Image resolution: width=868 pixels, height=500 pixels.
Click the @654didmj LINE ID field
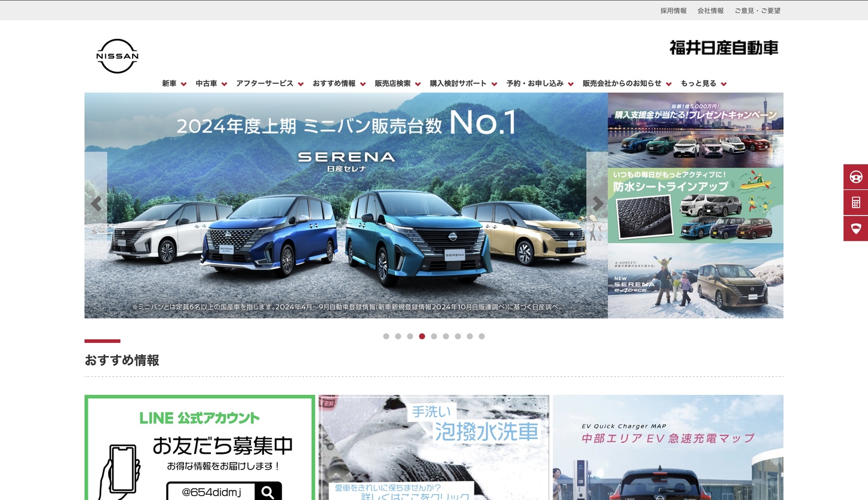click(x=211, y=492)
